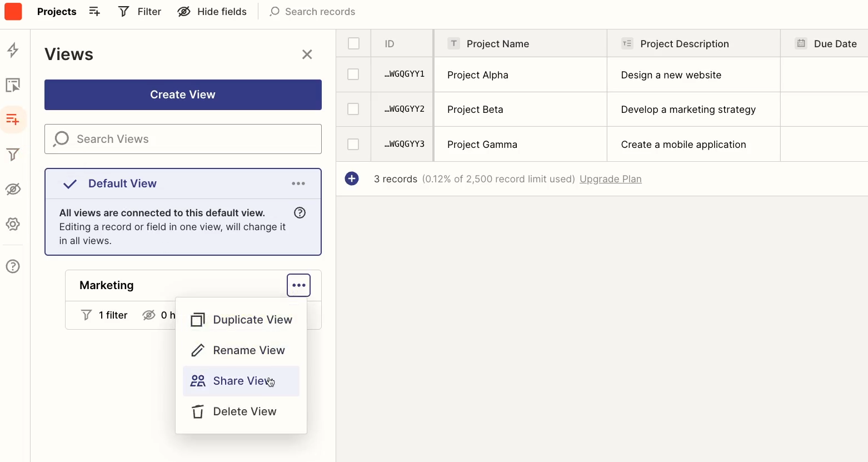The height and width of the screenshot is (462, 868).
Task: Select 'Create a mobile application' cell
Action: coord(694,144)
